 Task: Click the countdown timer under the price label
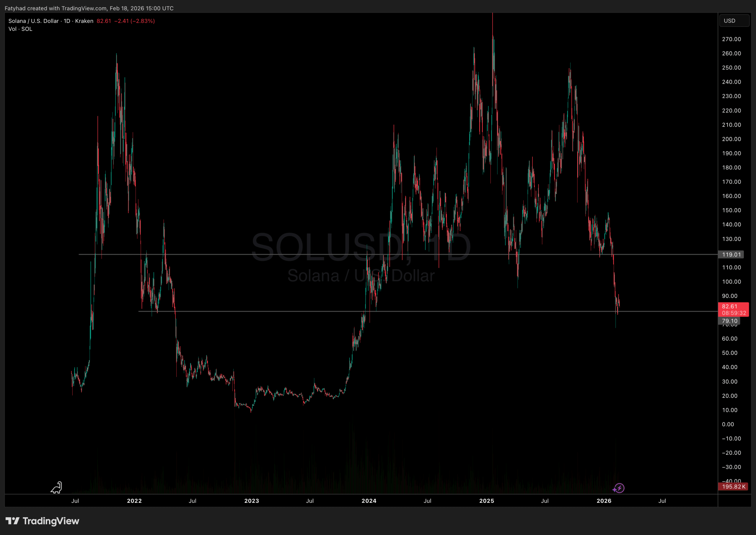pos(734,313)
